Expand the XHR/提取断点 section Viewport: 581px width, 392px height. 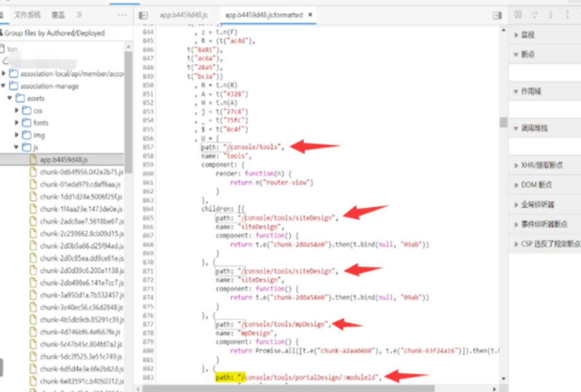[x=542, y=165]
